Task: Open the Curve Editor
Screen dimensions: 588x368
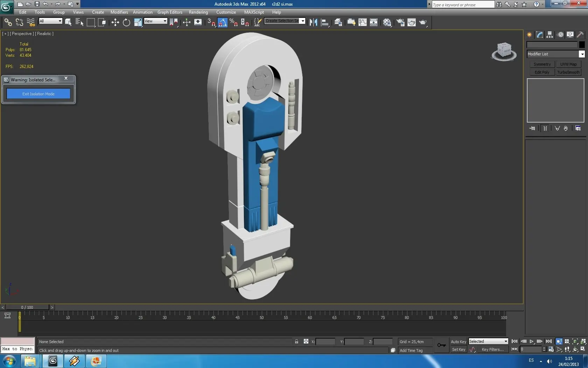Action: point(363,22)
